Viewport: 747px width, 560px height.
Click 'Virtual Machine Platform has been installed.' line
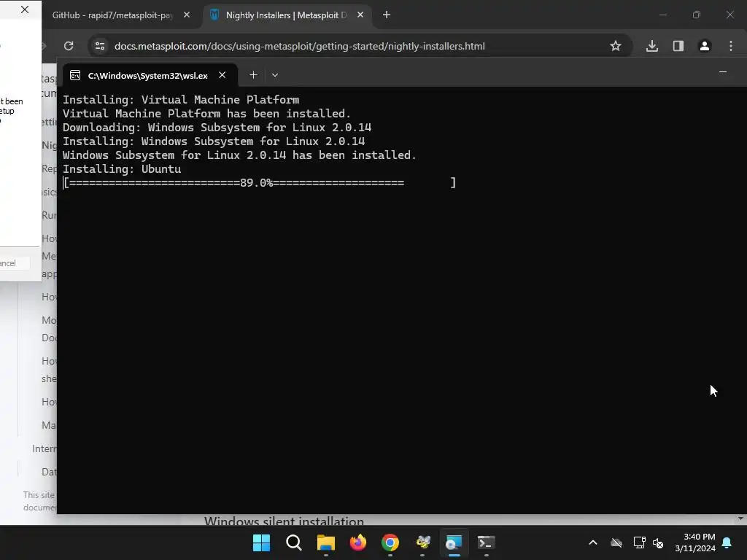(206, 114)
